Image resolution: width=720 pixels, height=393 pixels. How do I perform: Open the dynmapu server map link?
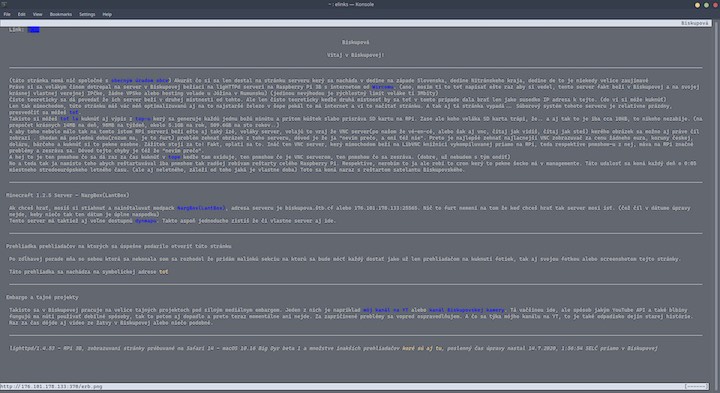[x=146, y=221]
